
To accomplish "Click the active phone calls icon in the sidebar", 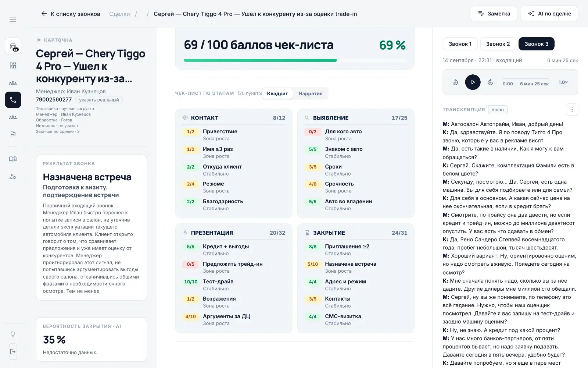I will click(13, 100).
